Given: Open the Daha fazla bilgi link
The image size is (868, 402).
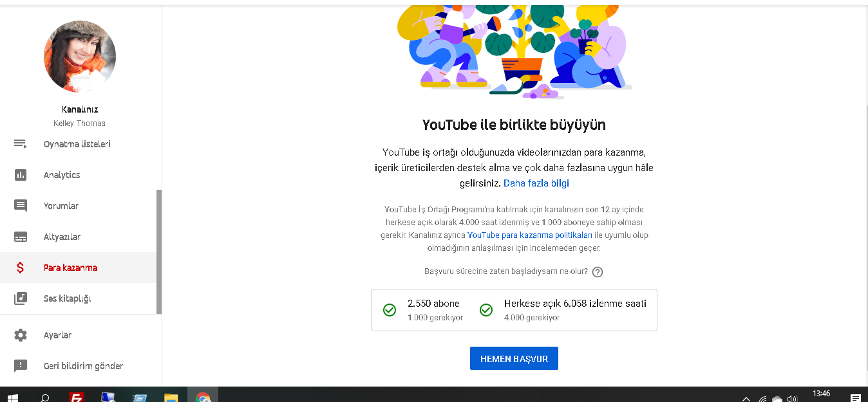Looking at the screenshot, I should (536, 183).
